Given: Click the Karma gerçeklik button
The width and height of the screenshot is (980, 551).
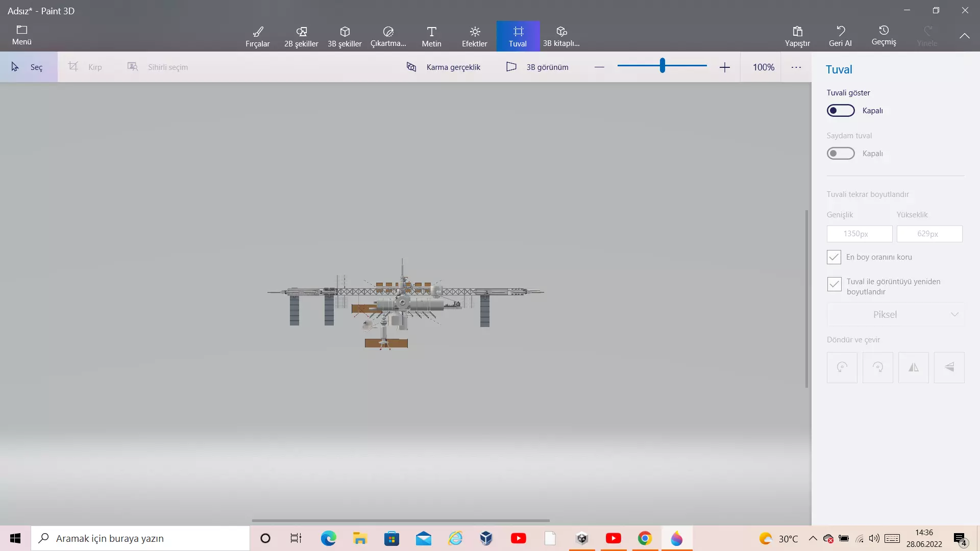Looking at the screenshot, I should pos(443,67).
